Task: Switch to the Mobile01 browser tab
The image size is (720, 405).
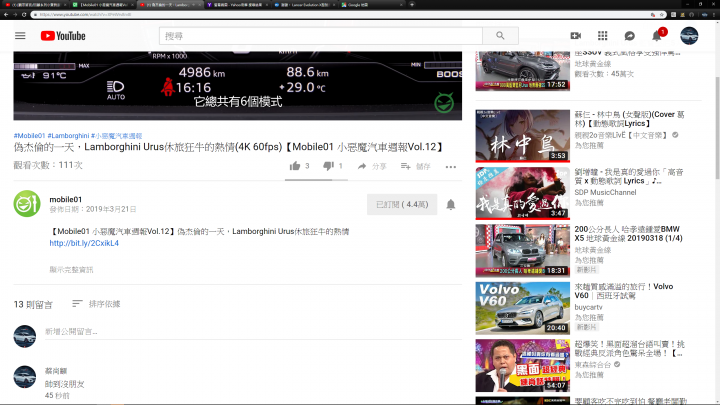Action: [x=102, y=5]
